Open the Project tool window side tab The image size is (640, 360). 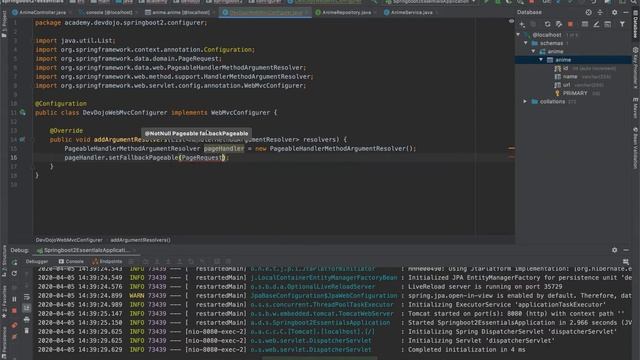click(4, 24)
